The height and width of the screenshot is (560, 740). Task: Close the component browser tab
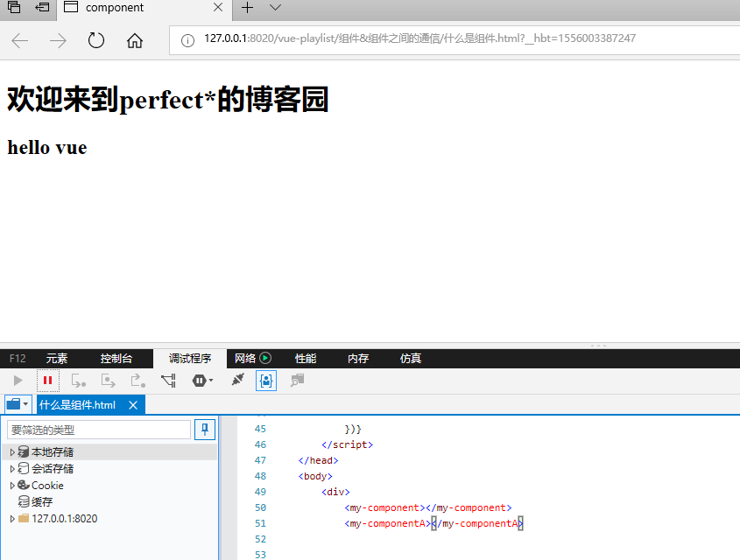(x=217, y=8)
